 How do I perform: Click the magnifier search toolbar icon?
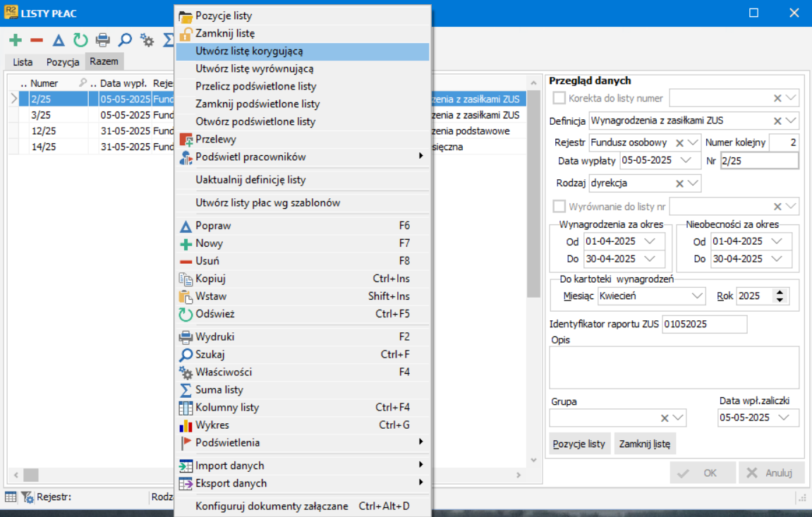(x=125, y=39)
